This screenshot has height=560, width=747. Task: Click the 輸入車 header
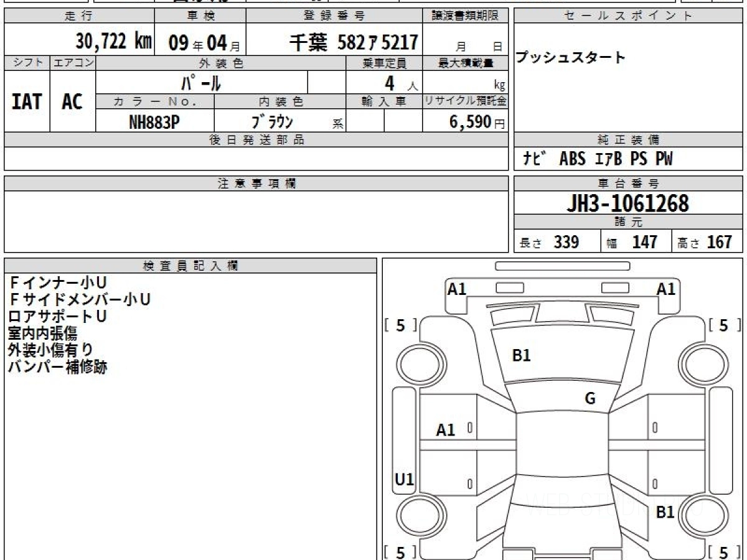(384, 101)
